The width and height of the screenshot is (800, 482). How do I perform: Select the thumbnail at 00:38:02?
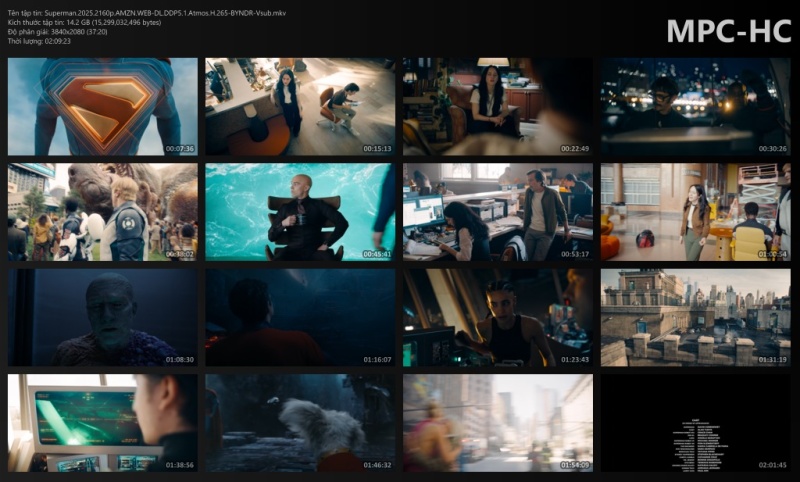[x=103, y=212]
